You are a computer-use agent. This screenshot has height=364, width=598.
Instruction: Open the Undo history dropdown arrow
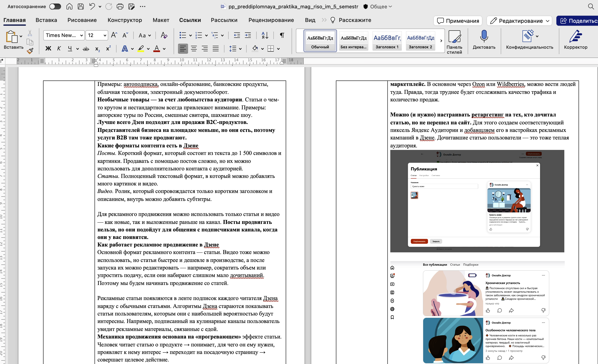(100, 7)
